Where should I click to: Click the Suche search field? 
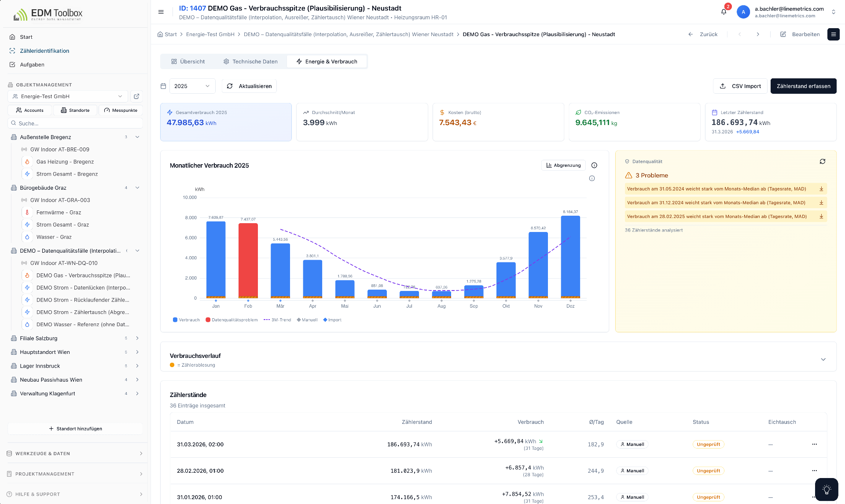[x=75, y=123]
